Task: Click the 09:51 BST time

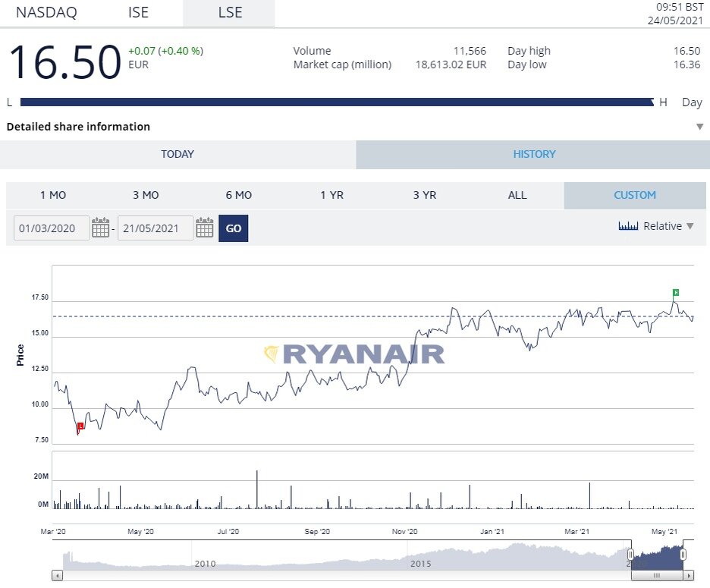Action: tap(679, 8)
